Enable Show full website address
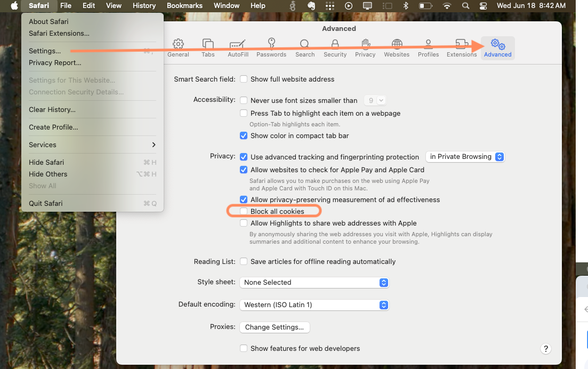 click(244, 79)
